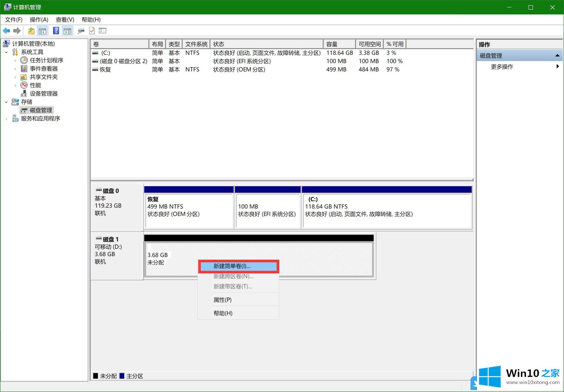This screenshot has width=564, height=392.
Task: Sort by the 卷 column header
Action: tap(120, 44)
